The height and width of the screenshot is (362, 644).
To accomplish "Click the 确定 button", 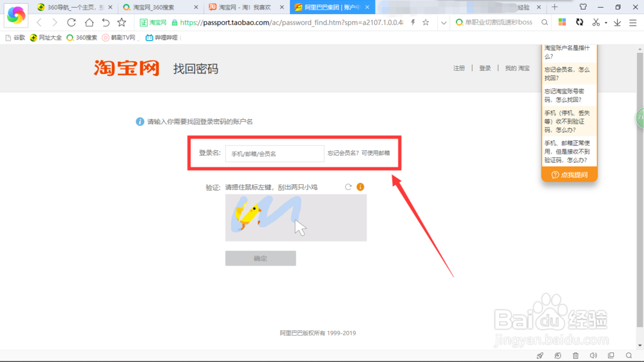I will (x=260, y=258).
